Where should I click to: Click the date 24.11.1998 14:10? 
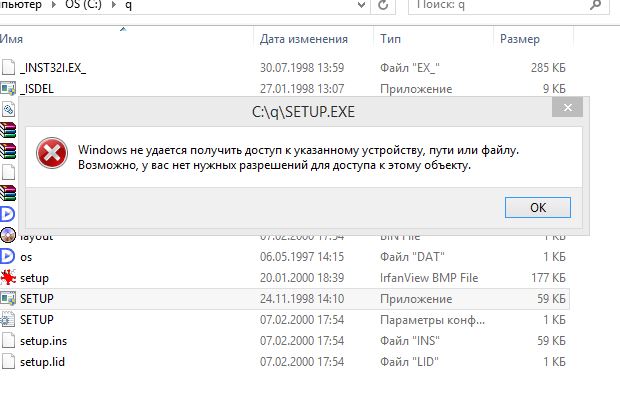(302, 299)
